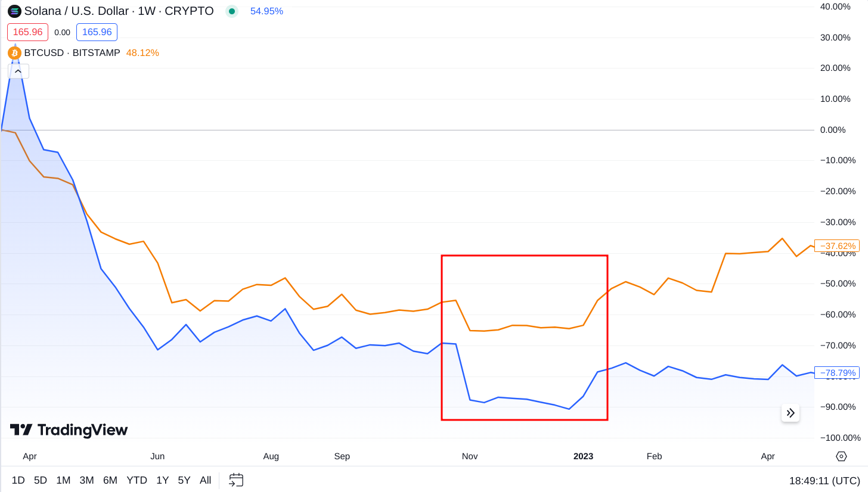Click the blue −78.79% Solana price label

coord(836,372)
